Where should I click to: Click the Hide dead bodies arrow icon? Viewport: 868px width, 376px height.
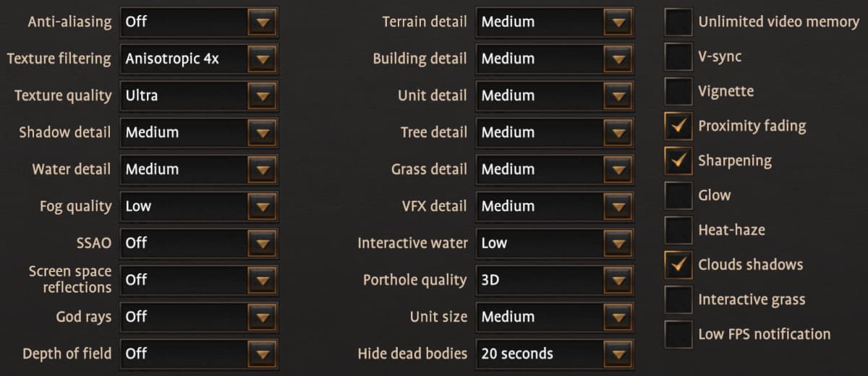pyautogui.click(x=617, y=354)
